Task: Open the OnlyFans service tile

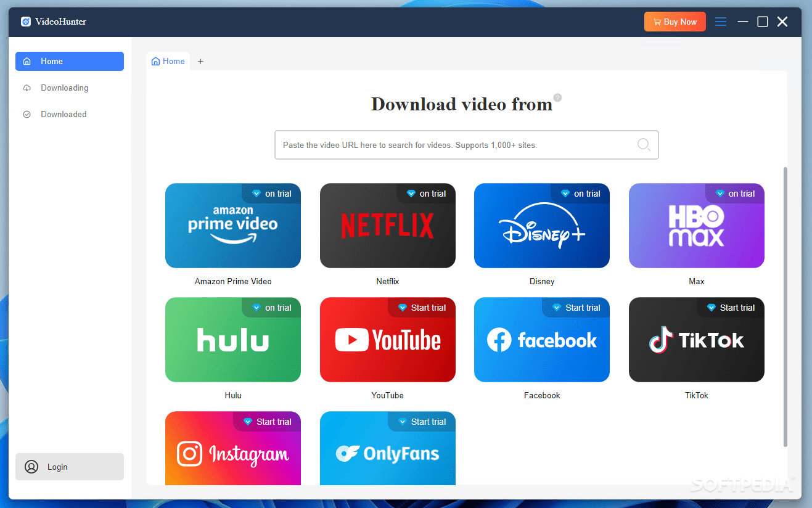Action: 388,448
